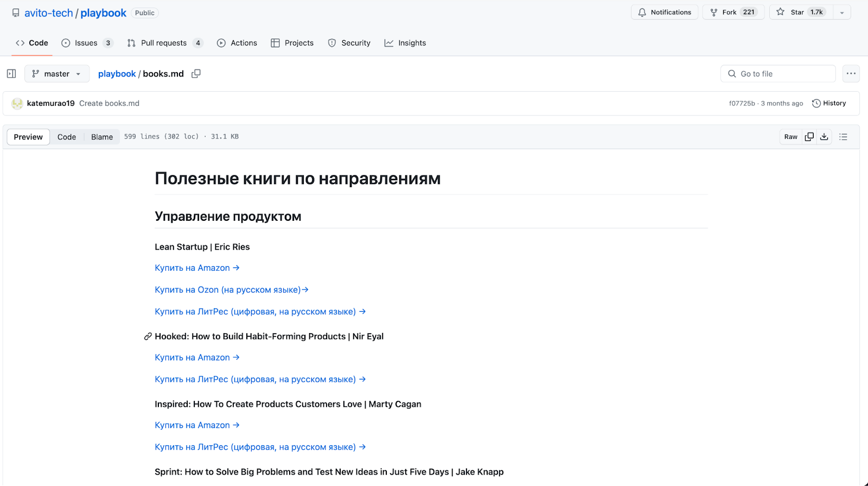
Task: Go to the Actions tab
Action: point(237,43)
